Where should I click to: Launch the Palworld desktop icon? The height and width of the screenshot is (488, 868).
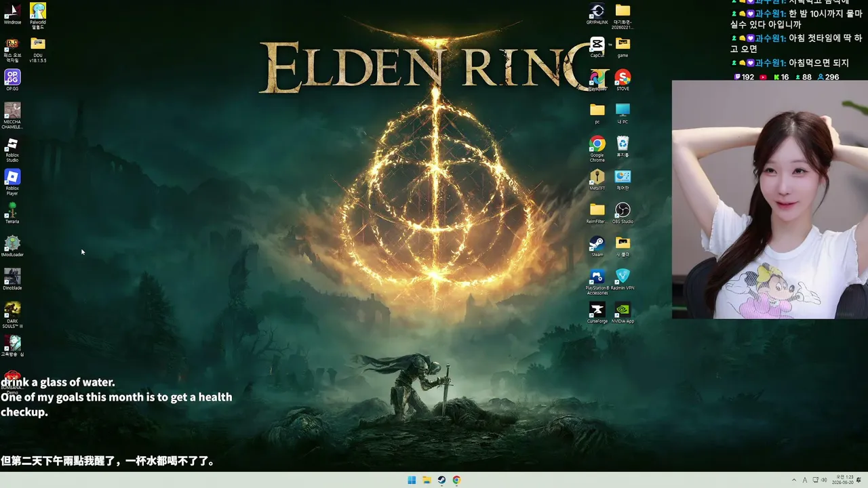[38, 15]
